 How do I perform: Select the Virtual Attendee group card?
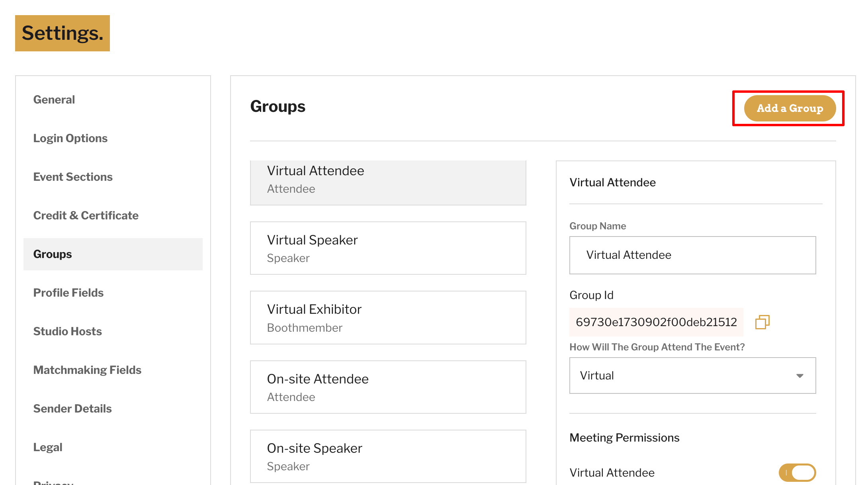[x=388, y=183]
